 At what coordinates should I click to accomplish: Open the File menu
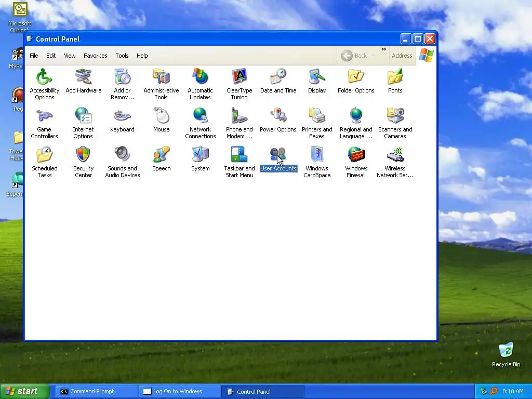pyautogui.click(x=34, y=56)
